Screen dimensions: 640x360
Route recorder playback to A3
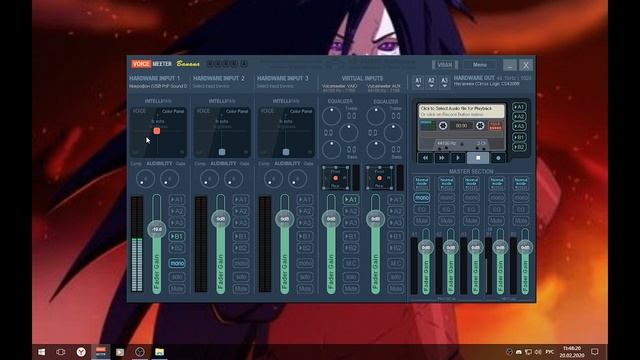519,127
